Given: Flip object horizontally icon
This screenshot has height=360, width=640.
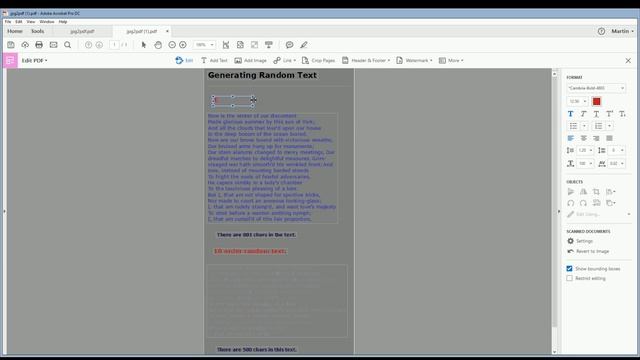Looking at the screenshot, I should (x=583, y=191).
